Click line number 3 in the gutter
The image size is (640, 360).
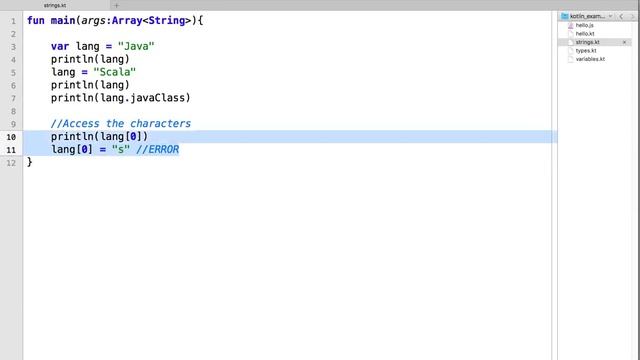[13, 47]
